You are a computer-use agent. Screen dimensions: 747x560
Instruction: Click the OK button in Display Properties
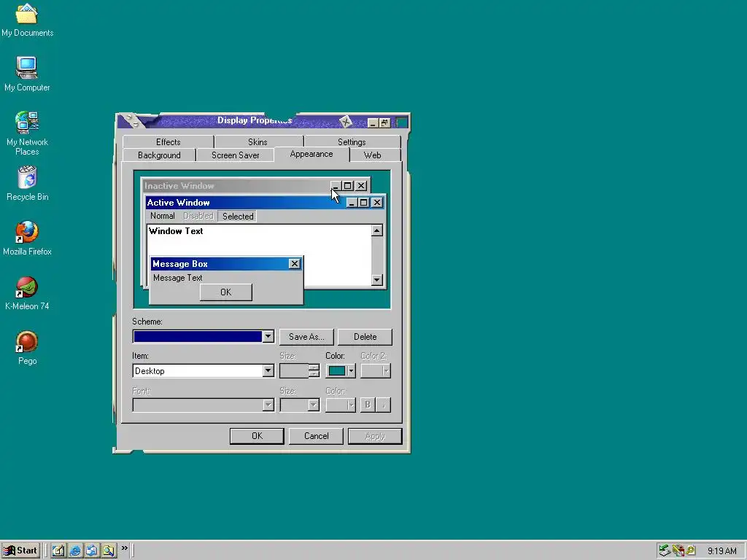(x=257, y=436)
